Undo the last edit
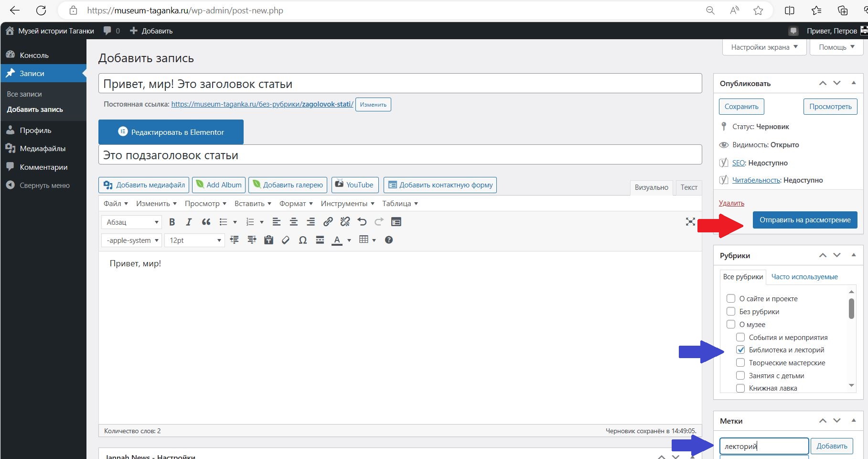The image size is (868, 459). pyautogui.click(x=362, y=222)
